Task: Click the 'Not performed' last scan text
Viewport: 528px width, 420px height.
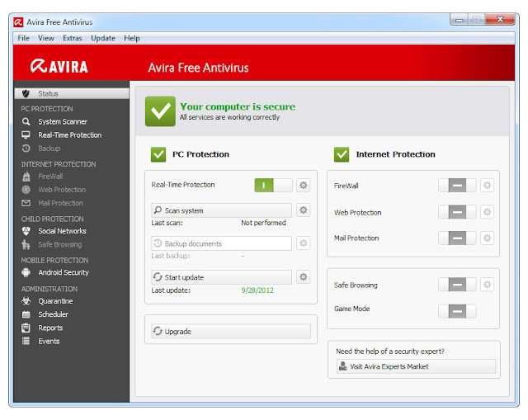Action: click(263, 223)
